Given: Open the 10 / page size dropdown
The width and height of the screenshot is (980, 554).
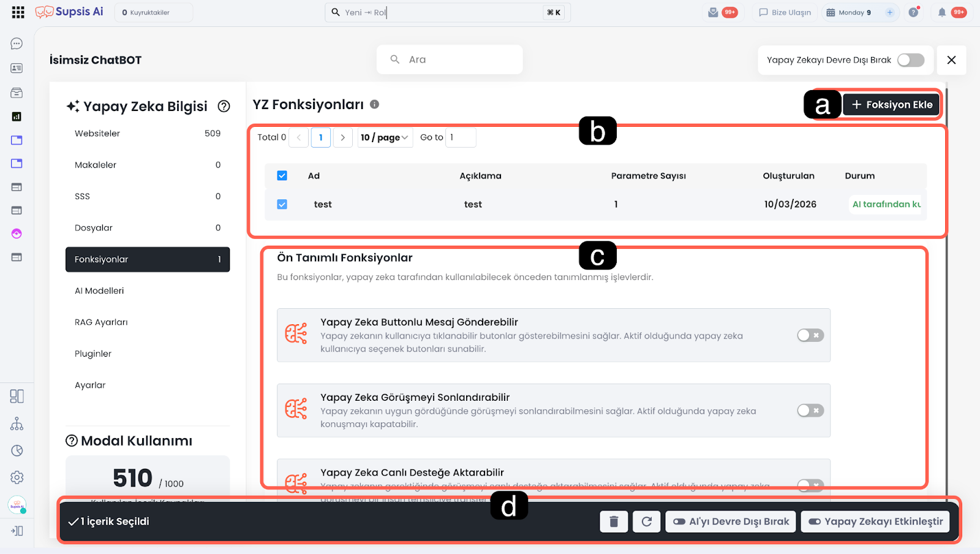Looking at the screenshot, I should coord(385,137).
